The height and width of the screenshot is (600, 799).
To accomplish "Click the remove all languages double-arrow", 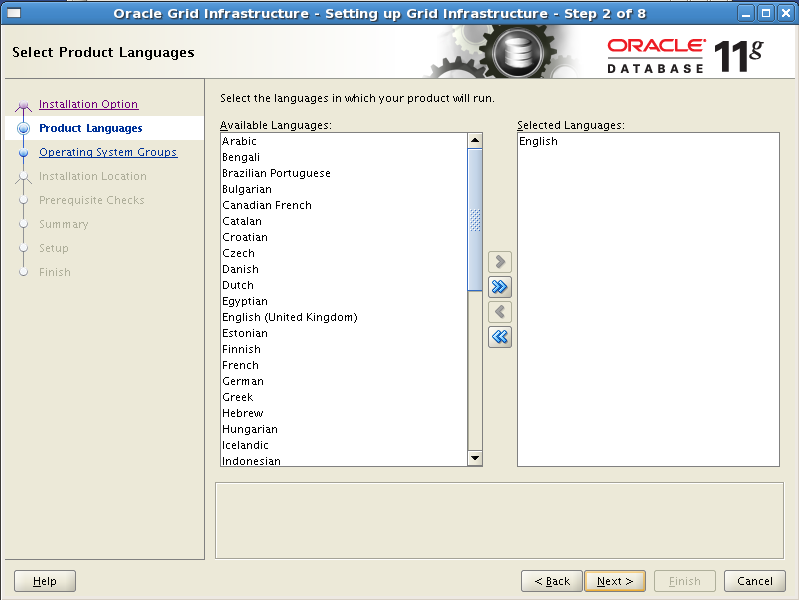I will tap(500, 336).
